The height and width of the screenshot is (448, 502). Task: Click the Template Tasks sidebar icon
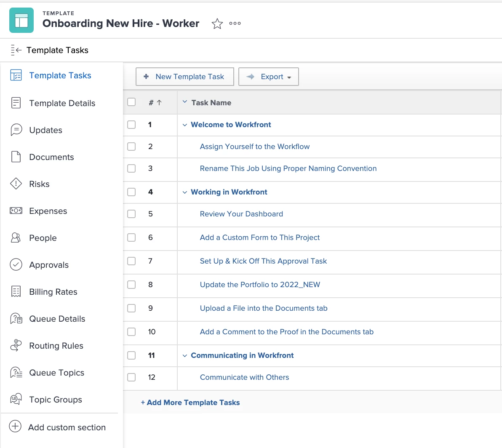pyautogui.click(x=16, y=75)
